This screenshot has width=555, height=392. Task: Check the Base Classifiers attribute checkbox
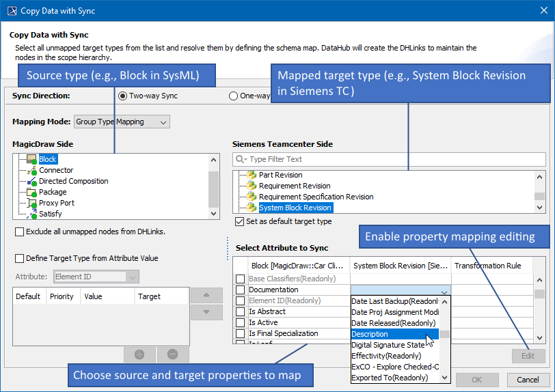coord(241,279)
